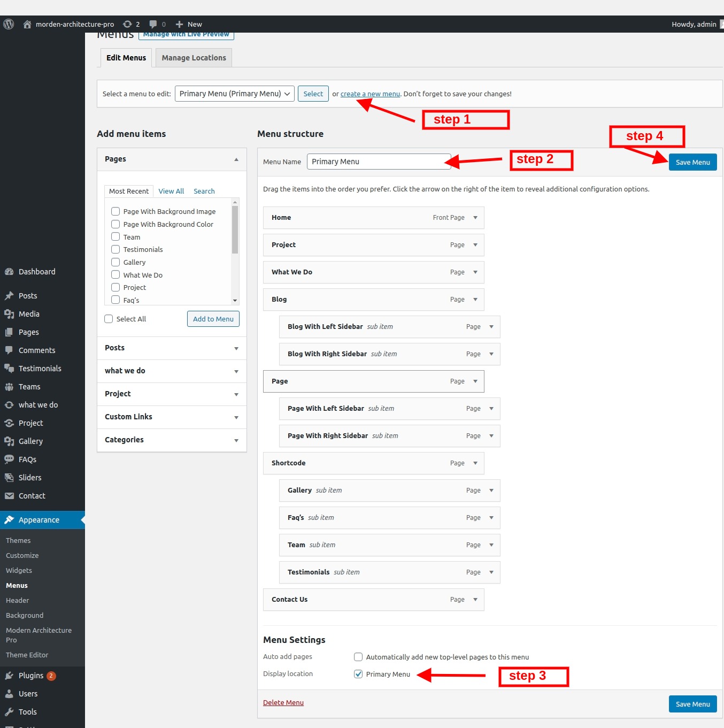Click the WordPress logo icon in admin bar

(x=9, y=24)
